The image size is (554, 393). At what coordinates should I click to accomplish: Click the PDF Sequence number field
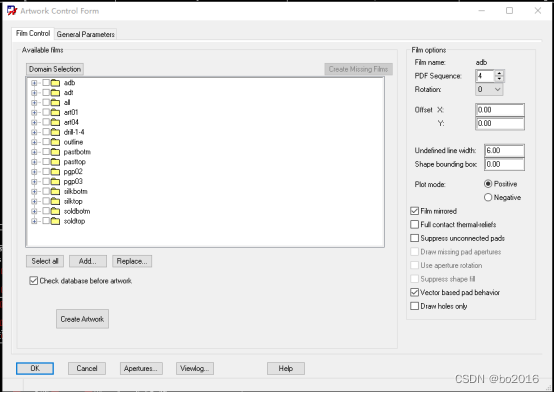[485, 76]
